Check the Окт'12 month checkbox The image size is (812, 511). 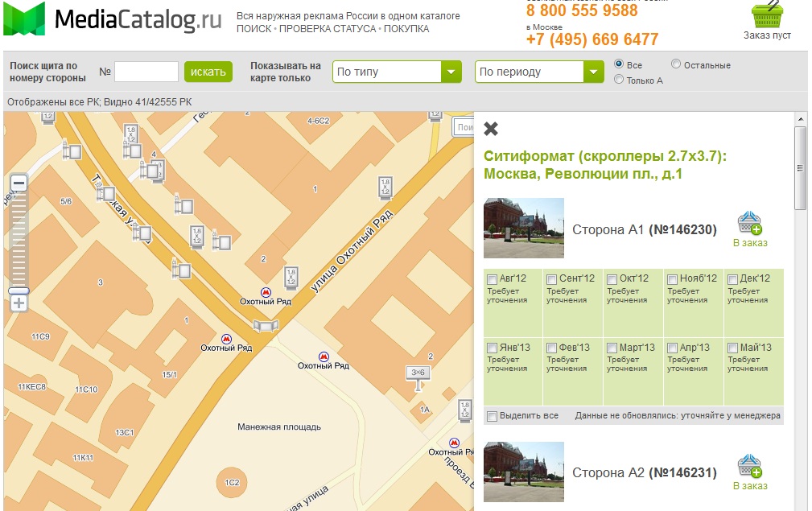(x=612, y=279)
